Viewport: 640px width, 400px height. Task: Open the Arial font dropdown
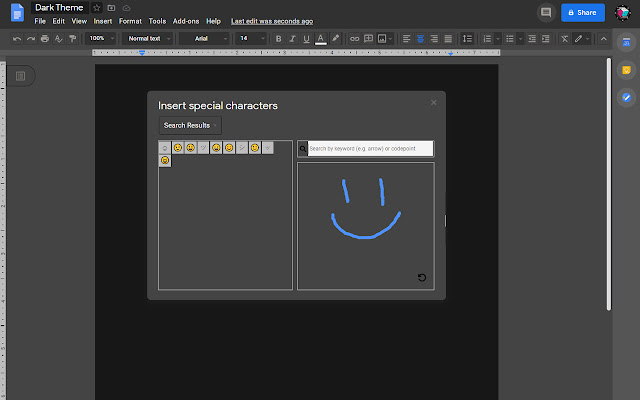pyautogui.click(x=203, y=39)
